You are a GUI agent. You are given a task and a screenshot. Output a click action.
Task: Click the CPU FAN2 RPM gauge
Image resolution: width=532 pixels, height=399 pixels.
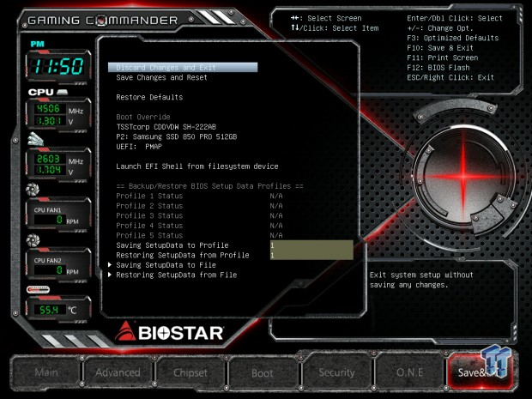click(58, 266)
